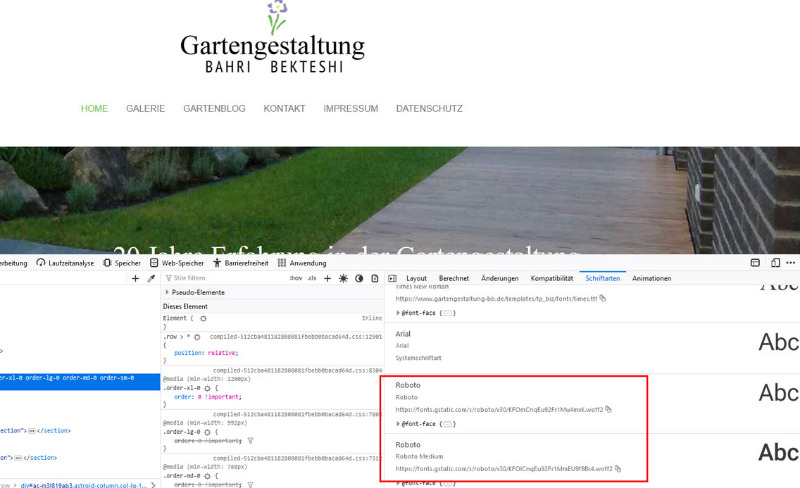Click the selector highlighter next to ".row > *"
Viewport: 800px width, 488px height.
(197, 337)
